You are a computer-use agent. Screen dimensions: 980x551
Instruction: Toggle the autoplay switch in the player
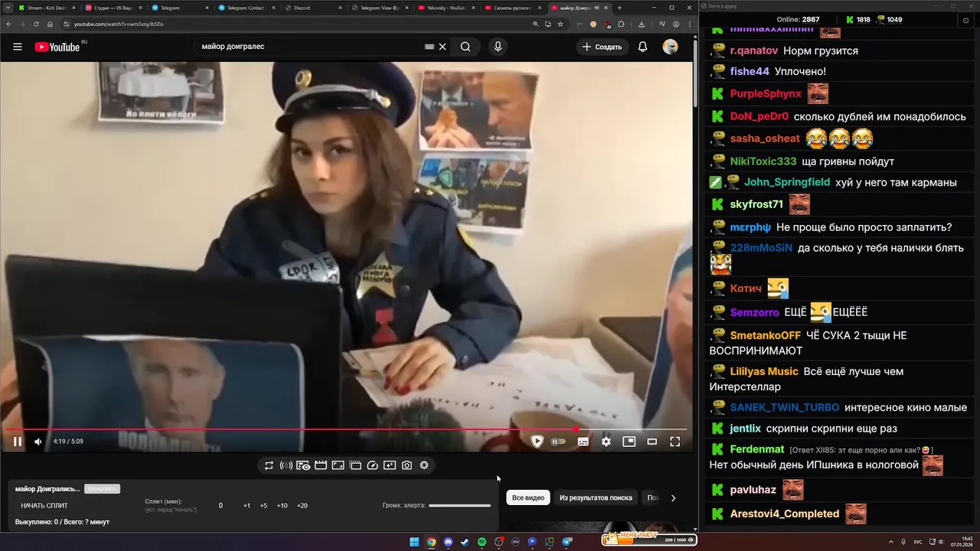[x=559, y=442]
